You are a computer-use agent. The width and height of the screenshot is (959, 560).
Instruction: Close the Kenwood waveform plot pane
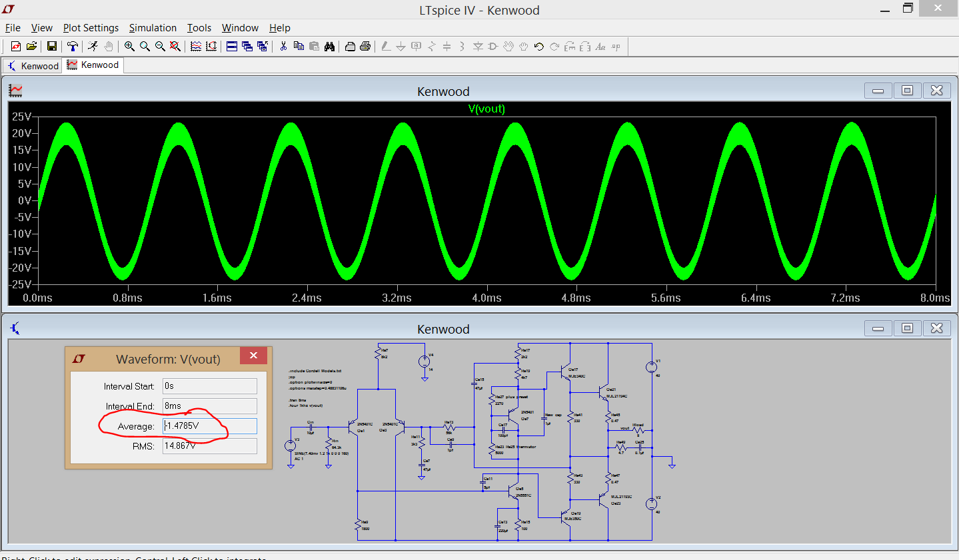click(936, 91)
